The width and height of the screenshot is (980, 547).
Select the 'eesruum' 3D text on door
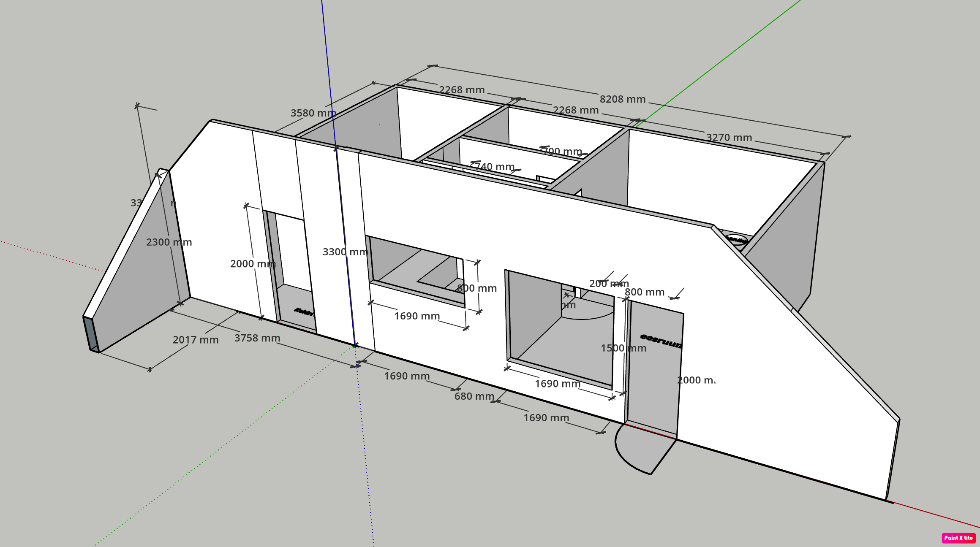pos(661,341)
